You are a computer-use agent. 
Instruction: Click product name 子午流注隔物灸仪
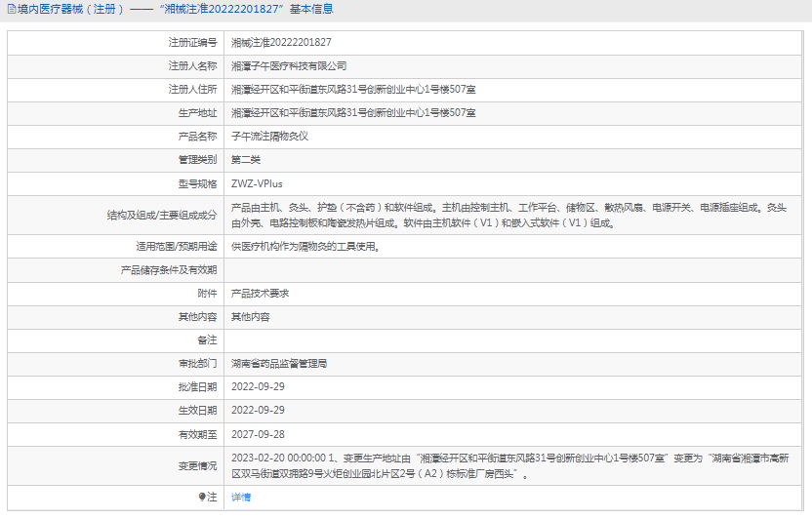(x=269, y=137)
